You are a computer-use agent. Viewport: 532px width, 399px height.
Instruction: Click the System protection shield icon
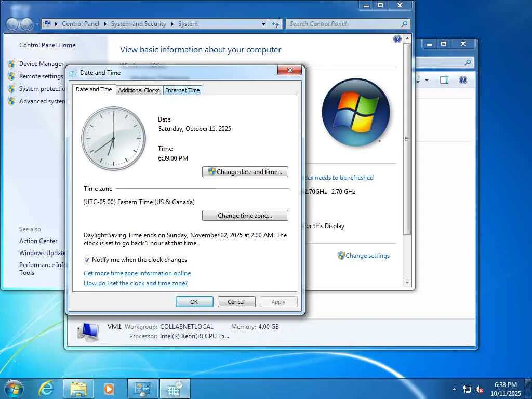(11, 89)
